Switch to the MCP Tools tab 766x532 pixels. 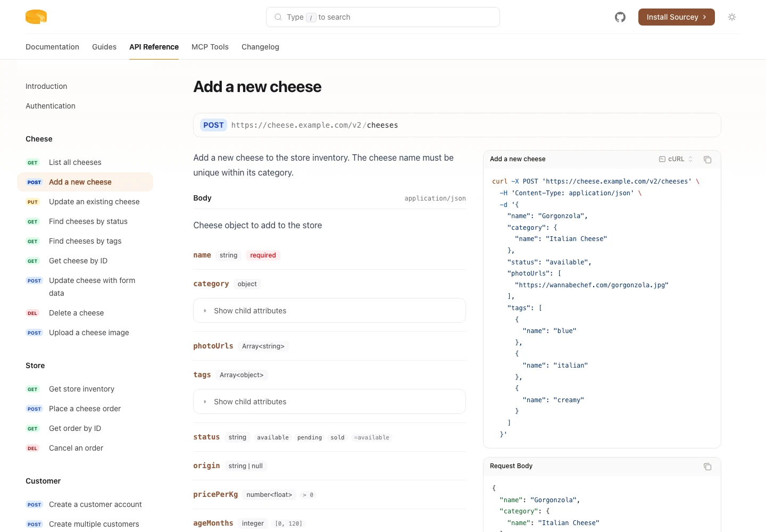click(210, 47)
